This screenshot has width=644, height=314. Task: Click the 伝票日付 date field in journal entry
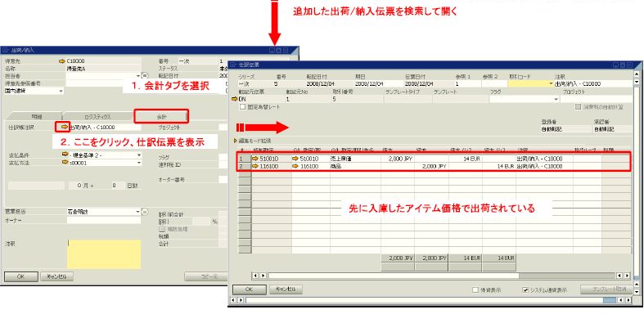tap(429, 83)
